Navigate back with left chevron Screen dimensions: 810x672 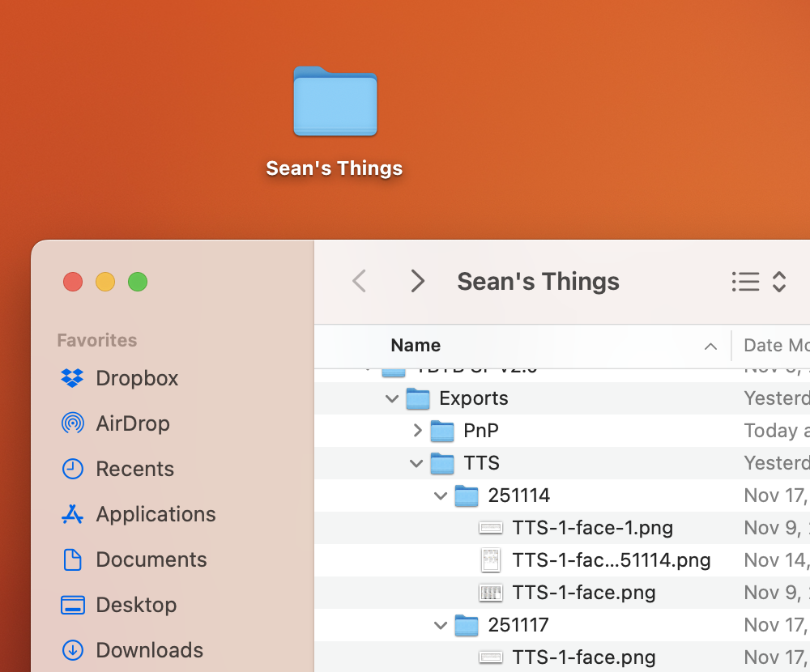click(x=360, y=282)
